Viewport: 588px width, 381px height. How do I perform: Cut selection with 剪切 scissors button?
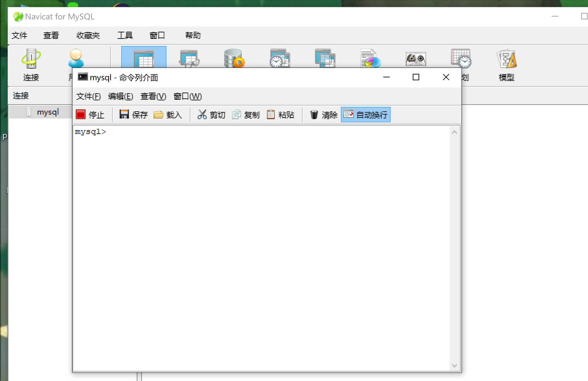(211, 115)
